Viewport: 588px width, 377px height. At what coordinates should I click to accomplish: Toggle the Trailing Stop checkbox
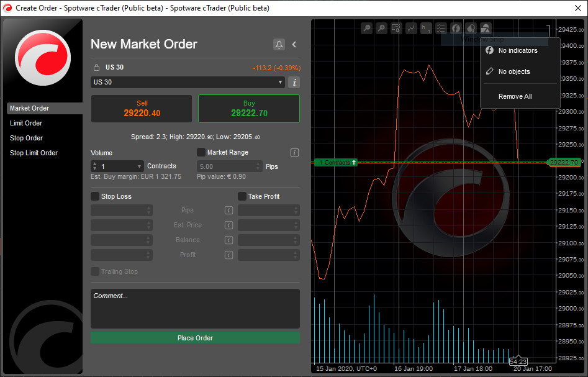point(95,271)
